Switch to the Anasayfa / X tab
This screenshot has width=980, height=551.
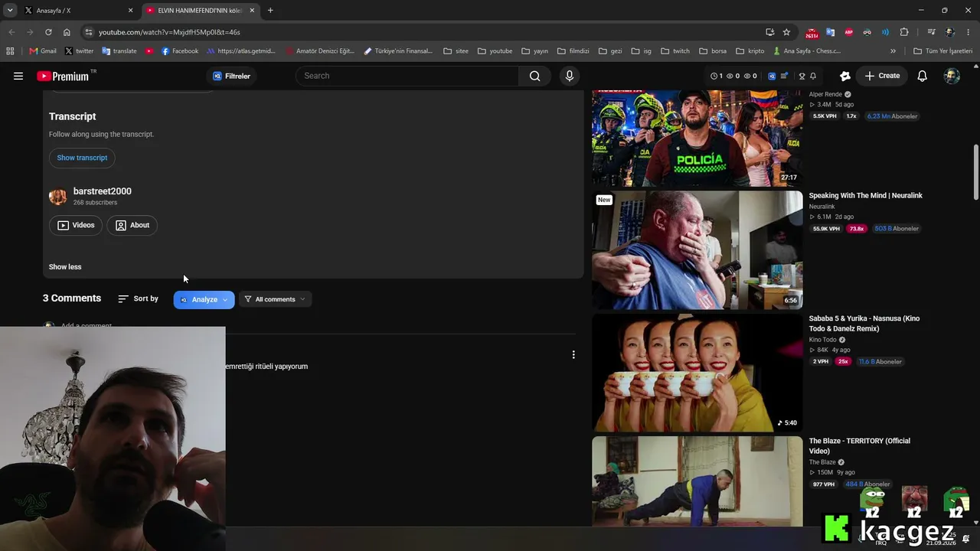73,11
